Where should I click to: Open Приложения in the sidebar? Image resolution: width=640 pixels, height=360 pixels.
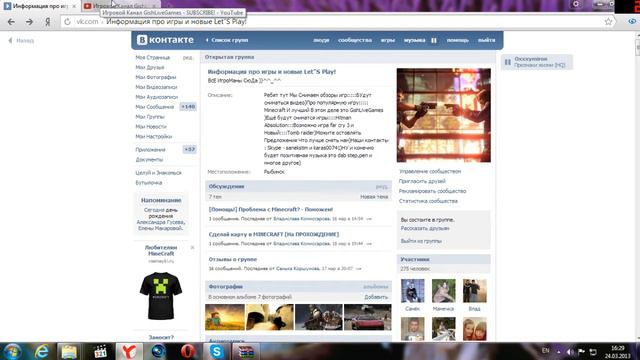pyautogui.click(x=150, y=150)
